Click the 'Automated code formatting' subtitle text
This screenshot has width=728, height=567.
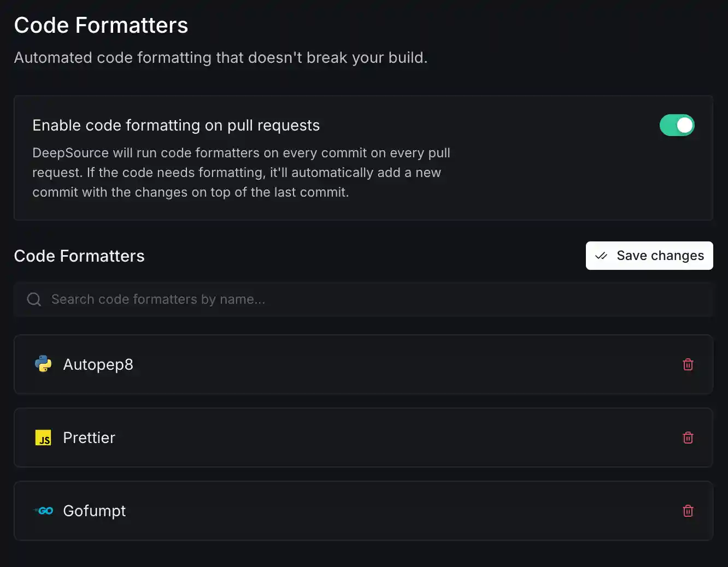[221, 57]
